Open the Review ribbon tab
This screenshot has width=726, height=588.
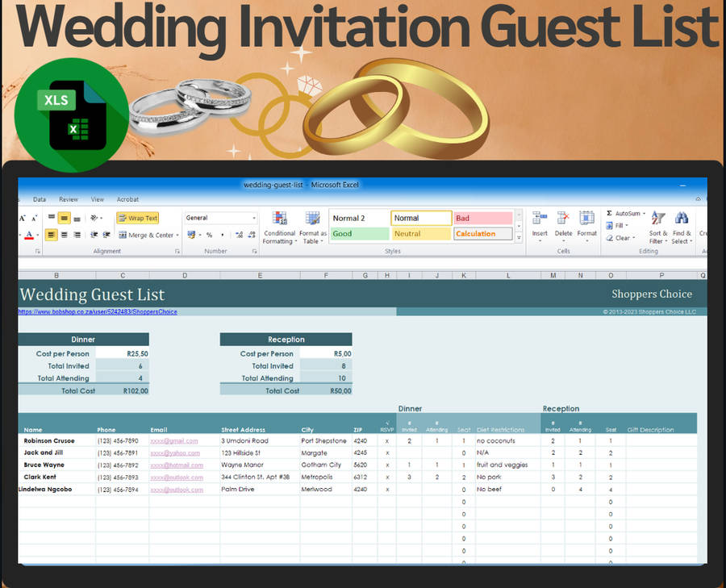(x=69, y=199)
